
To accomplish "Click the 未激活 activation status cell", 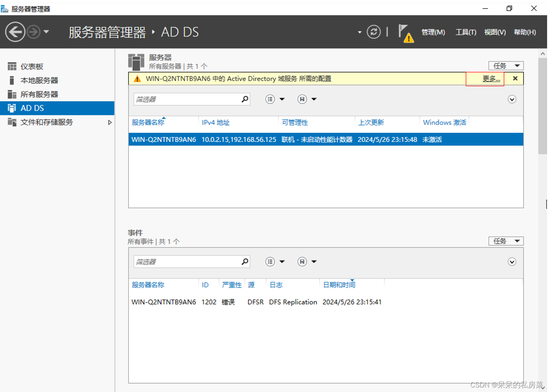I will tap(432, 140).
